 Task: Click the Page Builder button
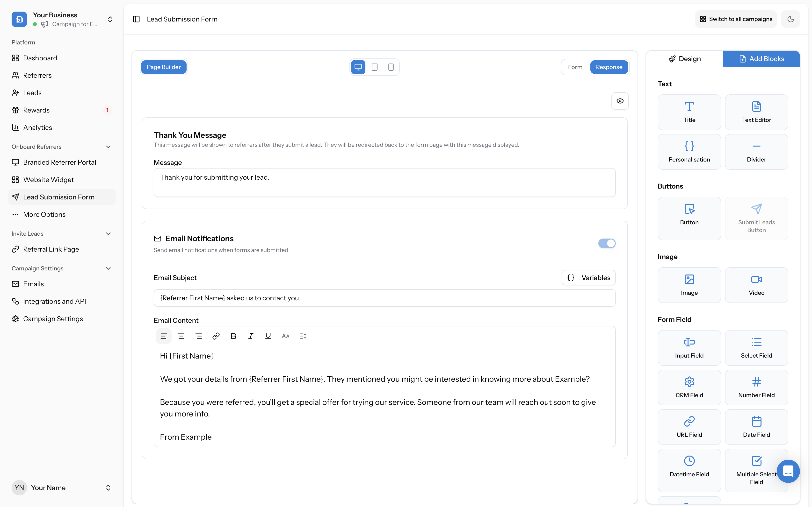[x=164, y=67]
